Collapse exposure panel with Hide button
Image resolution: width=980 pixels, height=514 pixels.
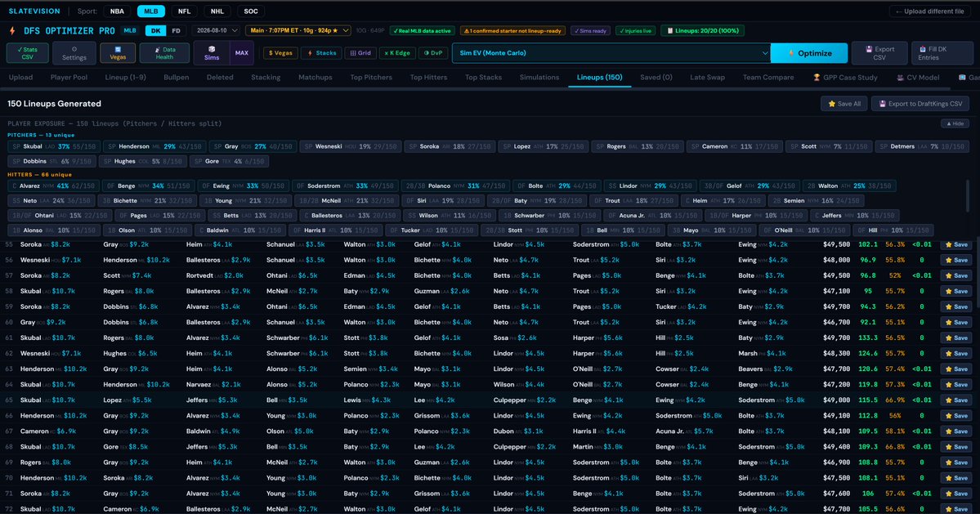pos(955,123)
